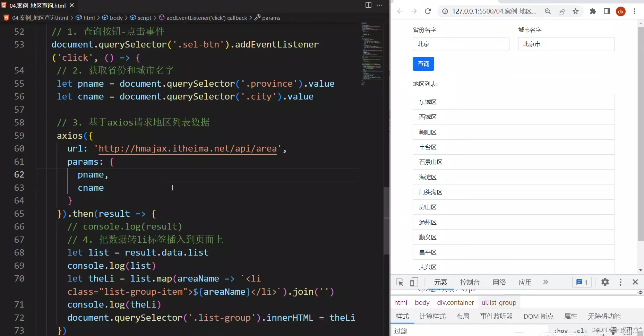Screen dimensions: 644x336
Task: Toggle device toolbar in DevTools
Action: 414,282
